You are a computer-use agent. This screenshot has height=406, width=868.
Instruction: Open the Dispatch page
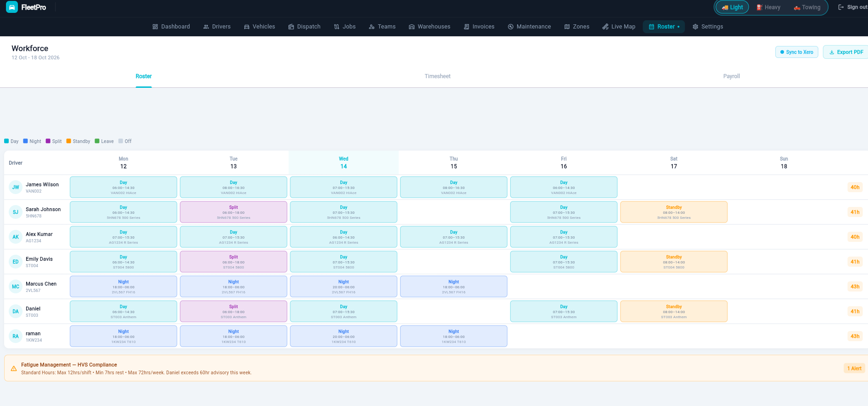pos(304,27)
